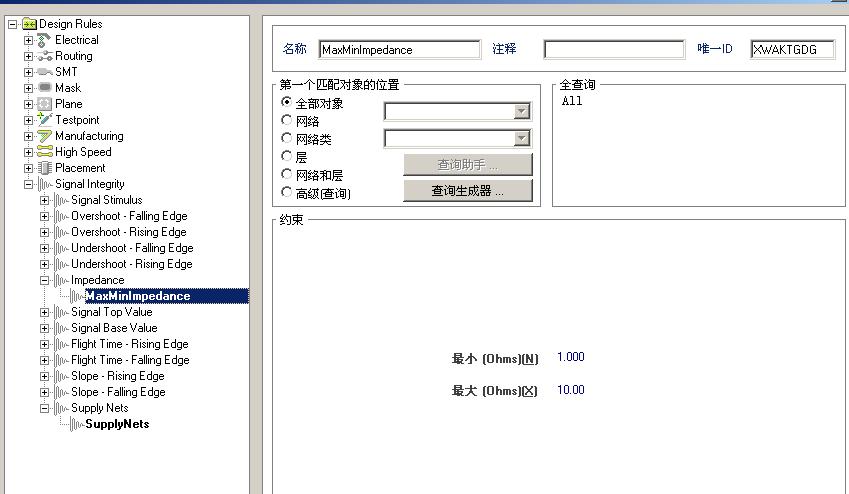The height and width of the screenshot is (494, 849).
Task: Select the 网络类 radio button
Action: [286, 138]
